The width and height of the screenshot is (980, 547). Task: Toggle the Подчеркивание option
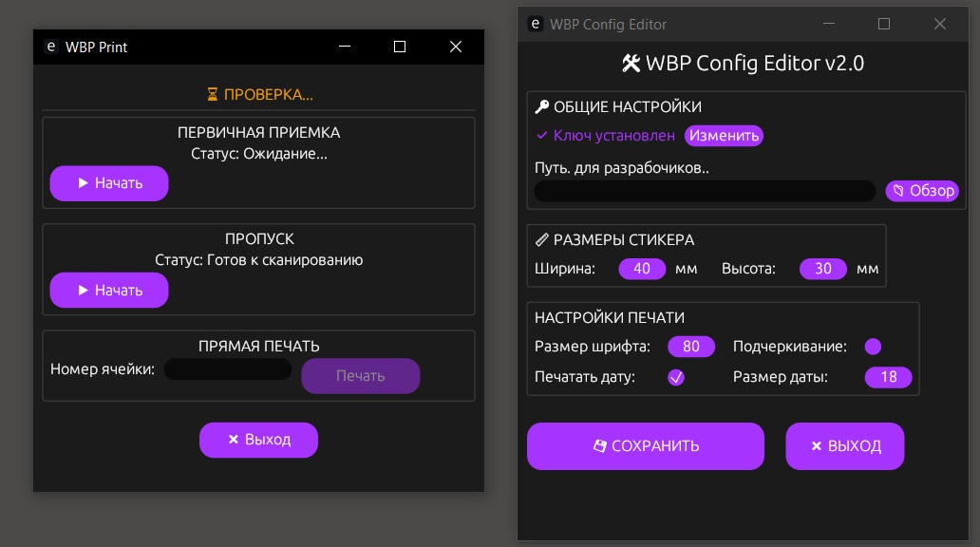[874, 347]
